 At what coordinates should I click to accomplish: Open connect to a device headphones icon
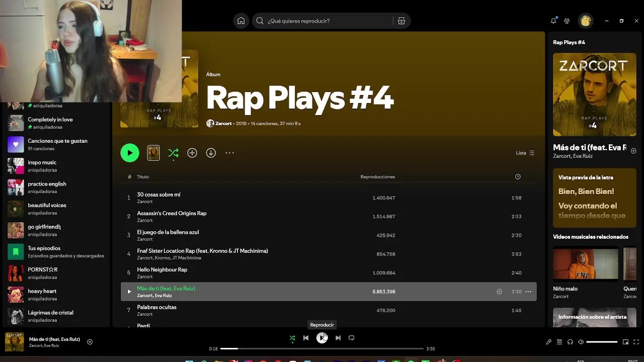(x=570, y=342)
